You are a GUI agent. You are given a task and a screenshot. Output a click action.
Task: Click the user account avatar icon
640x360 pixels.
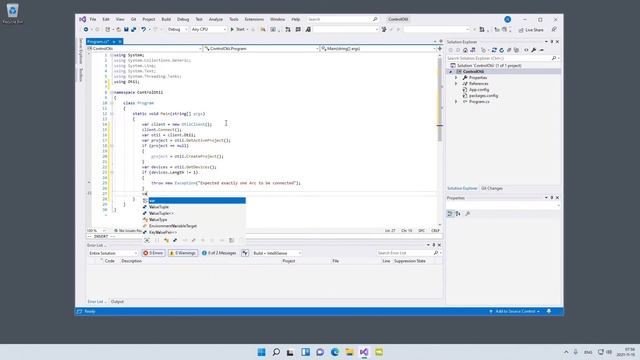point(507,19)
